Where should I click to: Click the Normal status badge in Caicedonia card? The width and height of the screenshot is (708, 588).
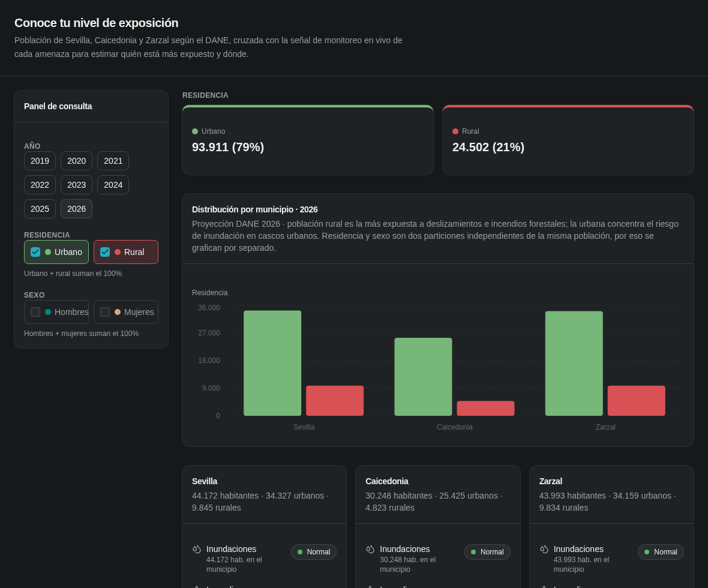click(x=487, y=552)
